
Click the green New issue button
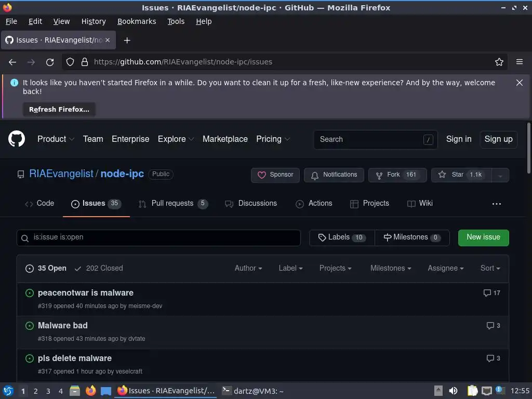pos(484,237)
